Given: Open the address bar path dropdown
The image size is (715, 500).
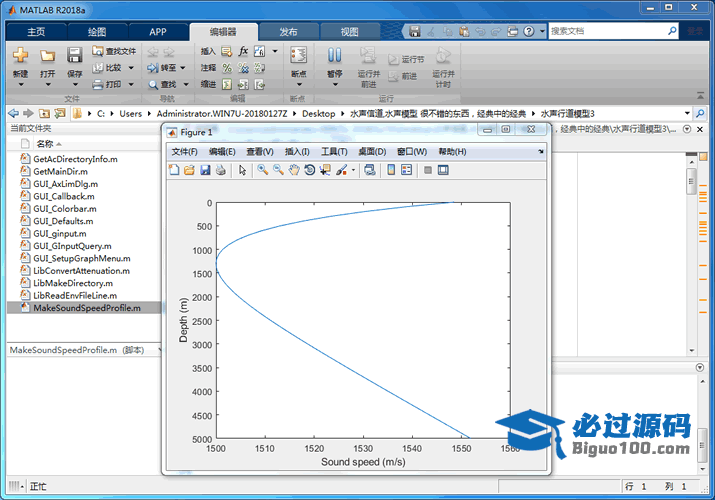Looking at the screenshot, I should tap(687, 113).
